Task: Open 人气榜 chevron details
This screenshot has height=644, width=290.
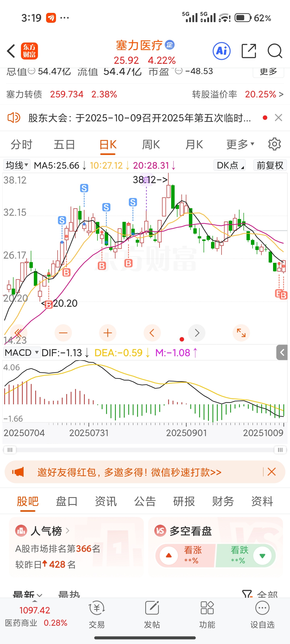Action: (67, 530)
